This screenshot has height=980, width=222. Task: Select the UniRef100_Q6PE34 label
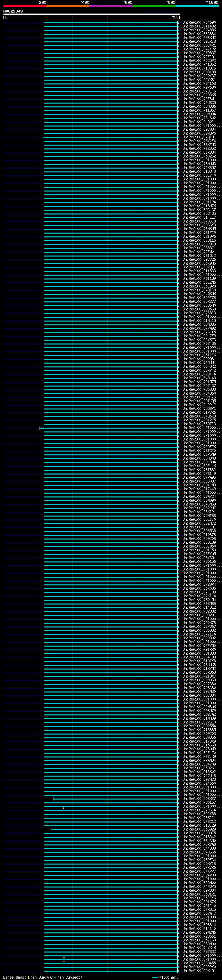tap(199, 860)
